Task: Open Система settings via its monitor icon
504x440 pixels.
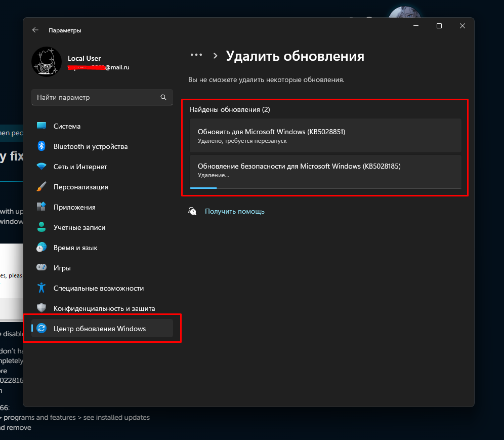Action: [41, 126]
